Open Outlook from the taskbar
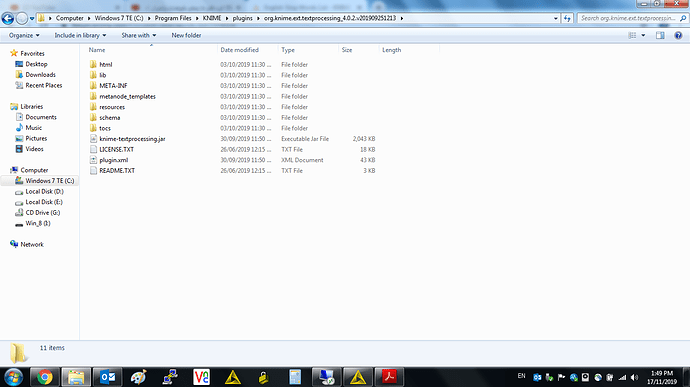Viewport: 690px width, 387px height. tap(108, 377)
